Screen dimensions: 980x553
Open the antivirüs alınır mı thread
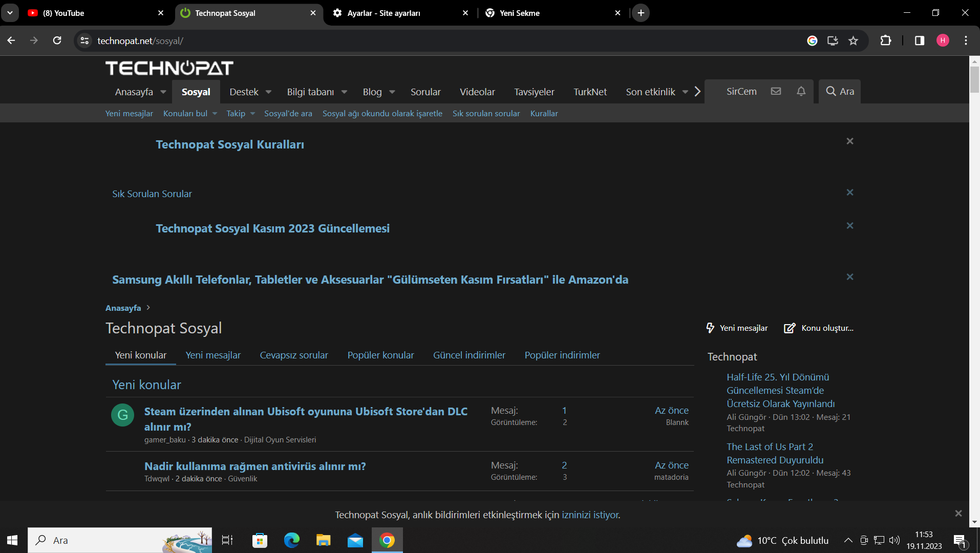[x=255, y=466]
